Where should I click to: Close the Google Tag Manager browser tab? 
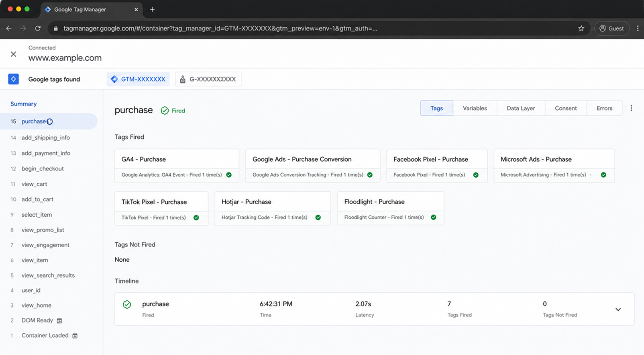136,9
